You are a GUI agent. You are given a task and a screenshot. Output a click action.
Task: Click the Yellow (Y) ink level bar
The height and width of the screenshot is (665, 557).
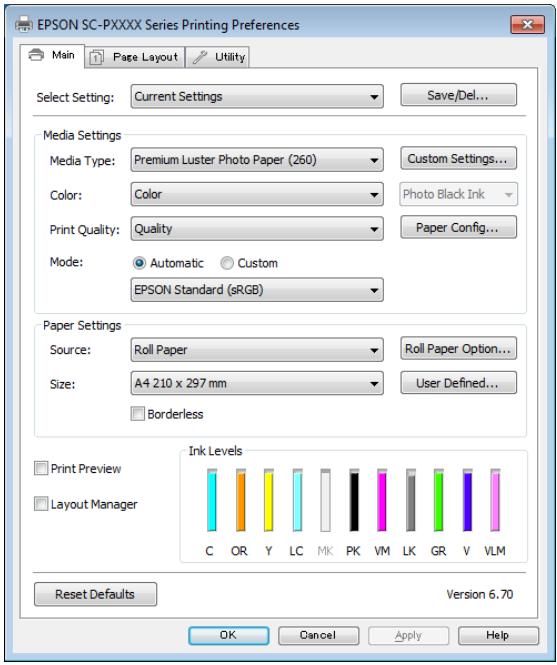[x=269, y=500]
